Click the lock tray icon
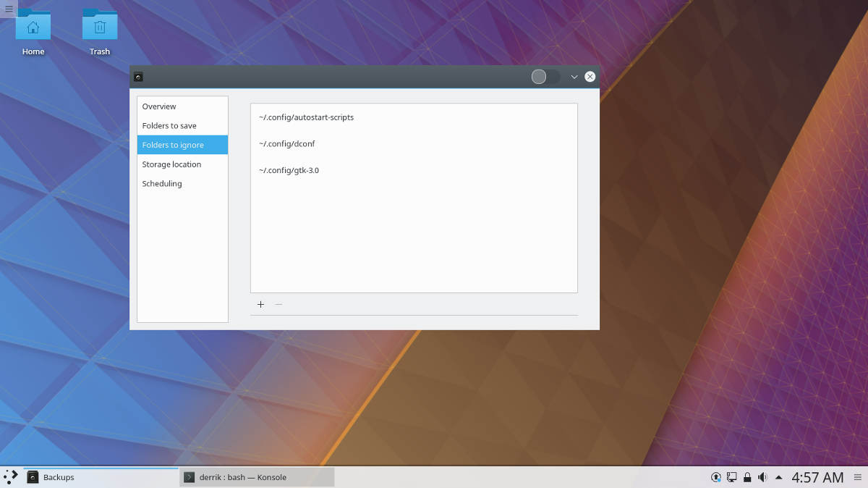Image resolution: width=868 pixels, height=488 pixels. point(747,477)
